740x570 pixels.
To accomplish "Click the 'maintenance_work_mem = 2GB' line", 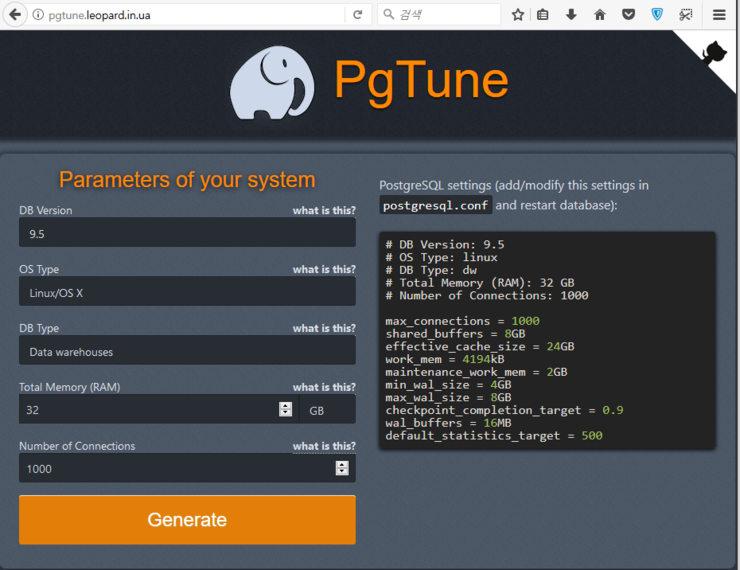I will [476, 372].
